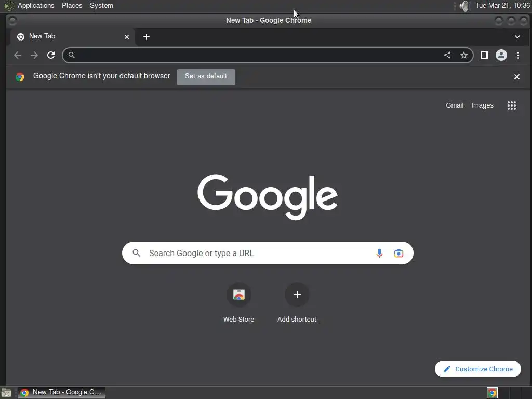Open the Applications menu
The width and height of the screenshot is (532, 399).
pos(36,6)
